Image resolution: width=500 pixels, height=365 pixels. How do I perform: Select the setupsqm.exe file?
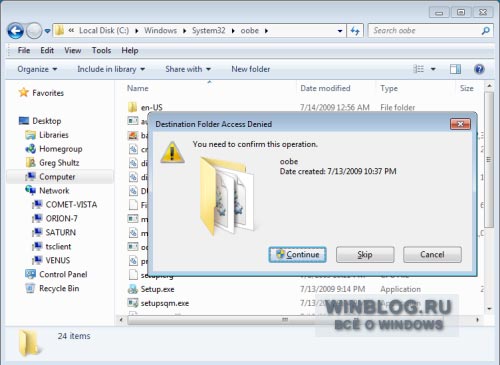tap(165, 303)
